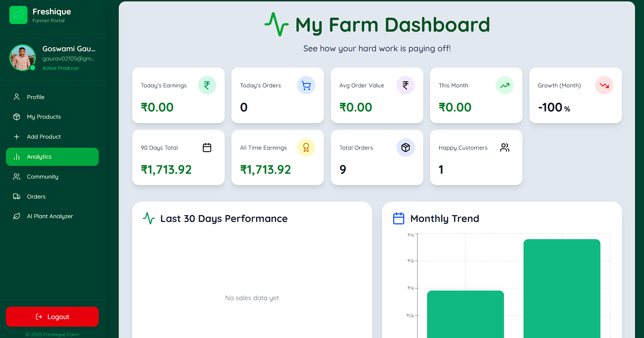The image size is (644, 338).
Task: Open the Profile page from sidebar
Action: 52,97
